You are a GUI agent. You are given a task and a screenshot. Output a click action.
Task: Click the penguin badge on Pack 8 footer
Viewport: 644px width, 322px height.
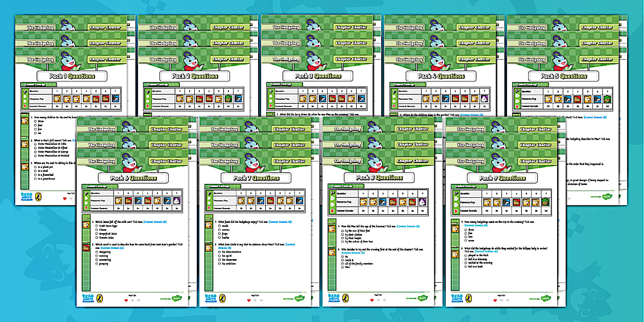point(346,298)
